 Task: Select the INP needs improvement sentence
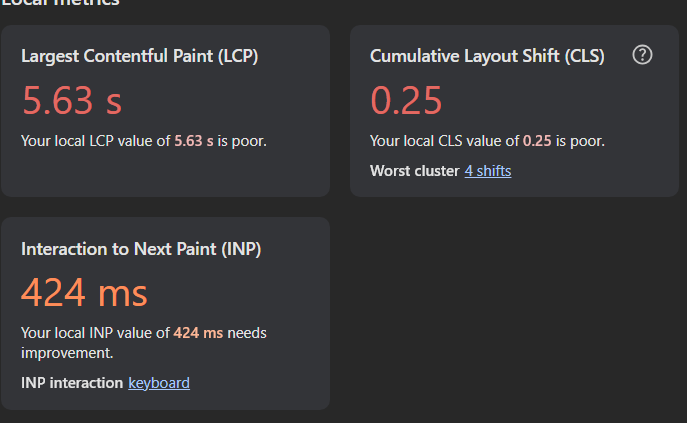144,343
